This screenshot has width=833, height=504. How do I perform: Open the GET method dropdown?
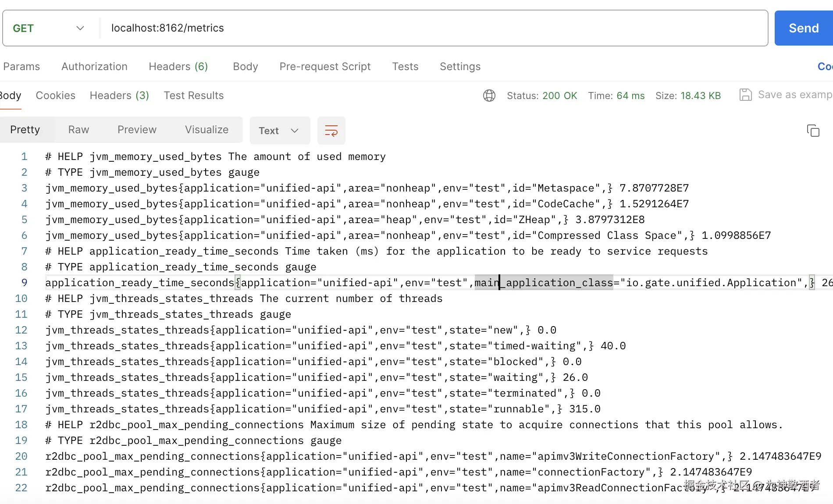pos(48,28)
